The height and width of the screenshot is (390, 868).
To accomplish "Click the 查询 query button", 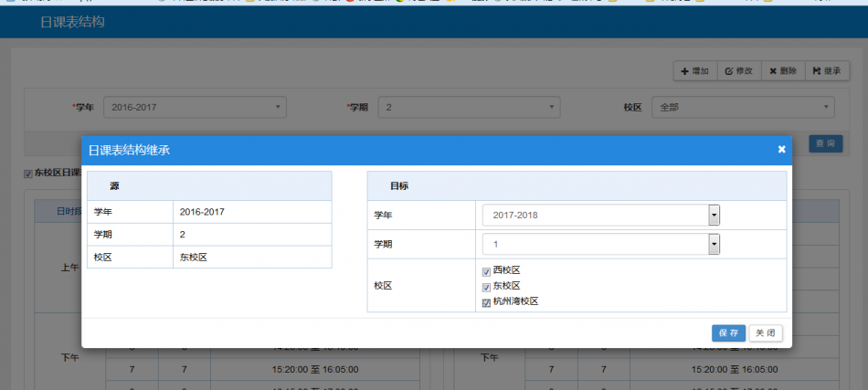I will coord(825,143).
